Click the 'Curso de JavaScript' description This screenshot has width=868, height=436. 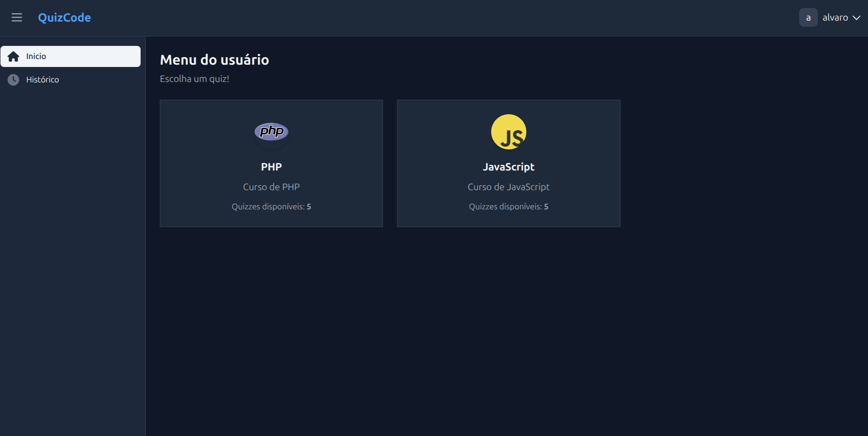[509, 187]
